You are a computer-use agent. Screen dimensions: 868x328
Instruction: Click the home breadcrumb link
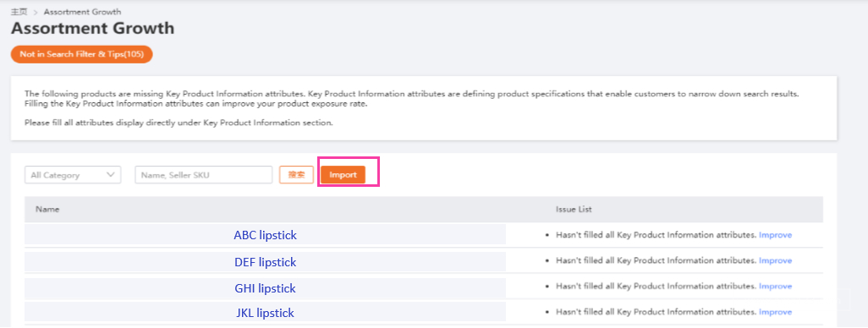coord(19,12)
